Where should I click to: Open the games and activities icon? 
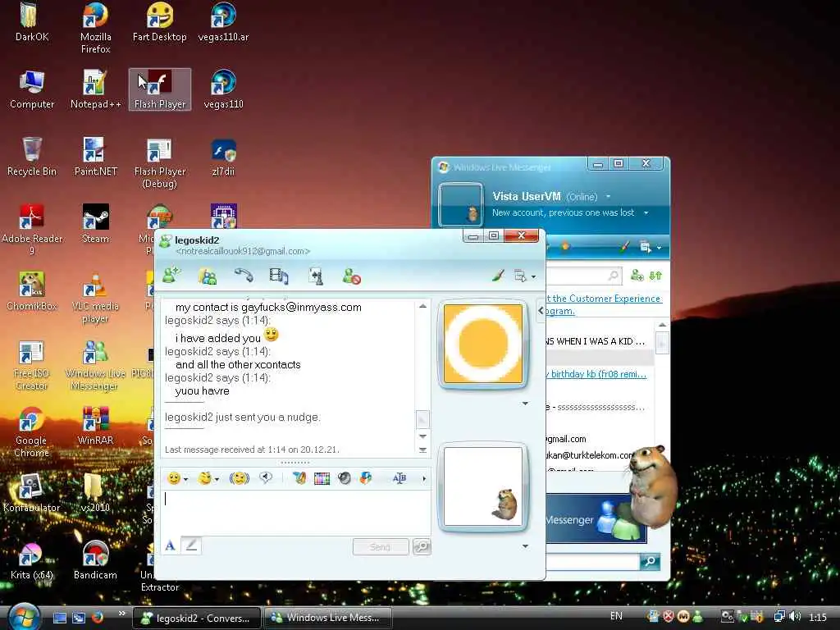316,276
